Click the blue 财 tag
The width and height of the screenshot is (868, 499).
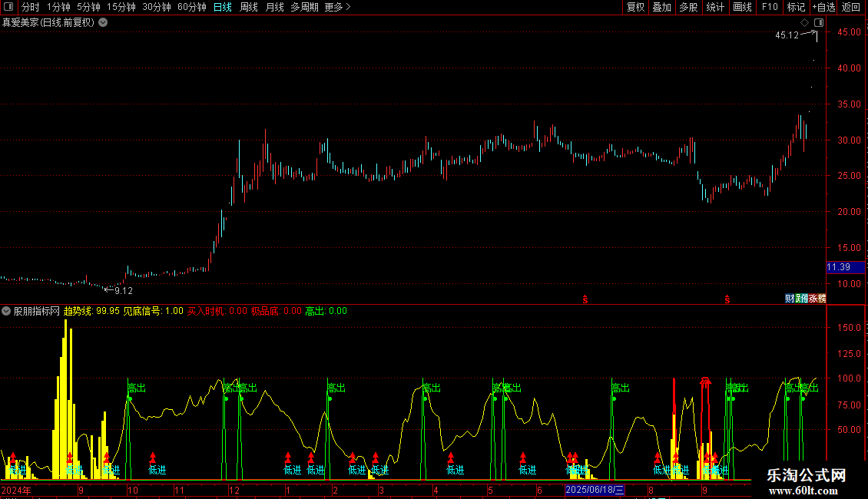click(789, 299)
